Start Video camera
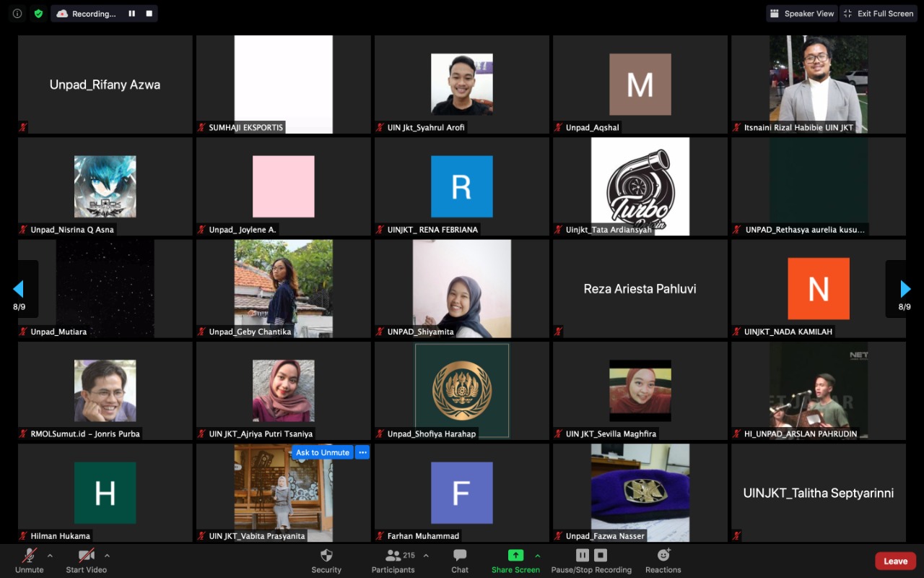The height and width of the screenshot is (578, 924). [x=87, y=561]
